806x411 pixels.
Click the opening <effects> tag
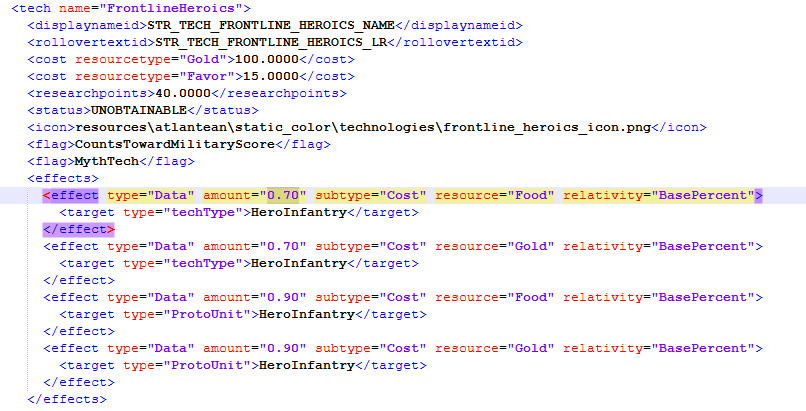(63, 178)
